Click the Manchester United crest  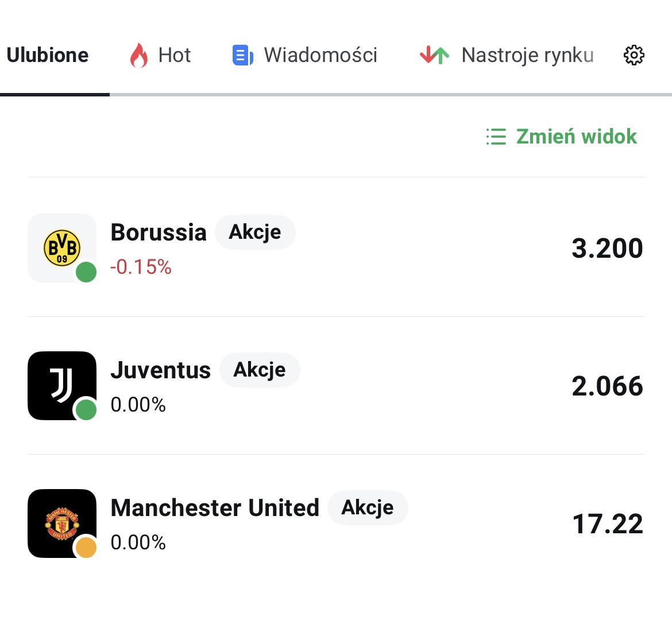click(62, 522)
